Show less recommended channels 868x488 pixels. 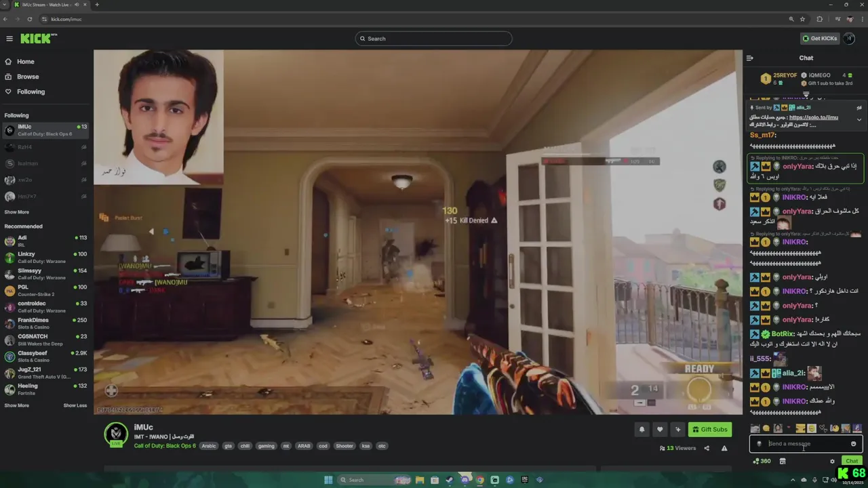[75, 405]
